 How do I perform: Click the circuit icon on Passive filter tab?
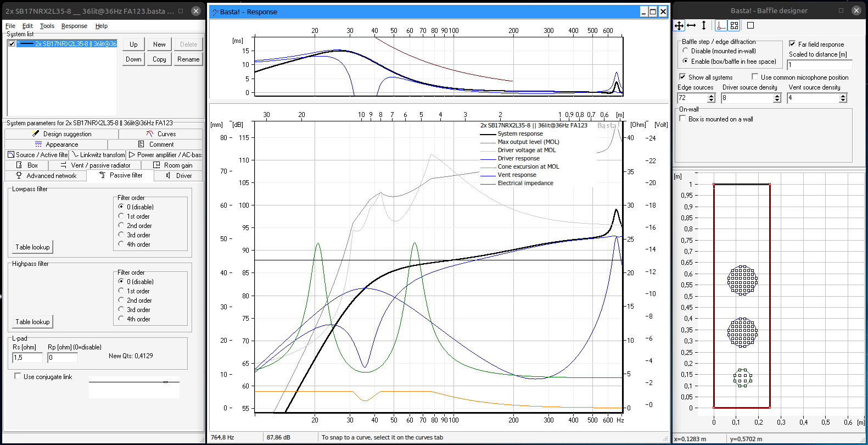[102, 175]
